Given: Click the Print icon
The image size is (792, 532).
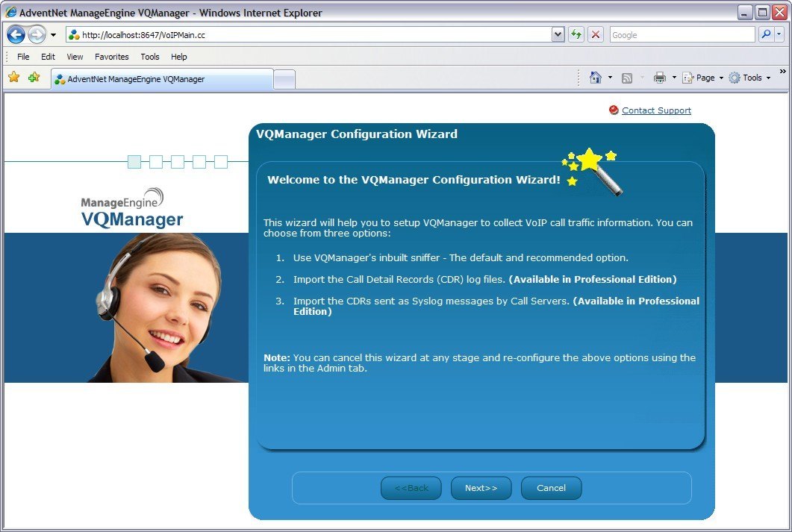Looking at the screenshot, I should (x=660, y=78).
